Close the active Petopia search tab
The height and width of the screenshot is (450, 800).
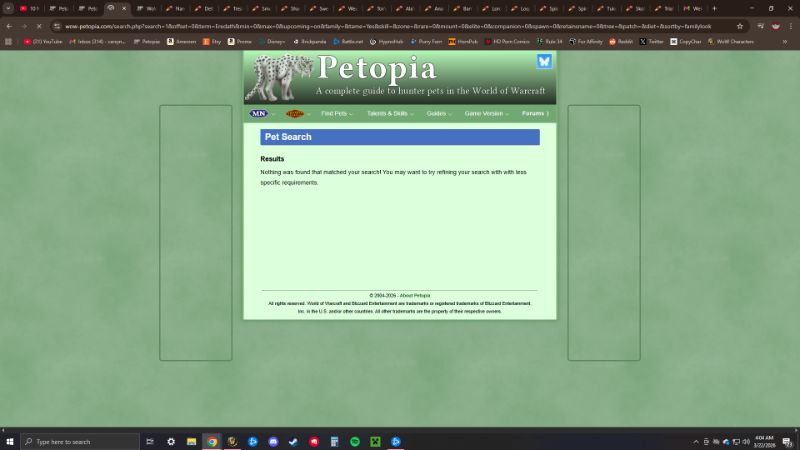pos(123,8)
